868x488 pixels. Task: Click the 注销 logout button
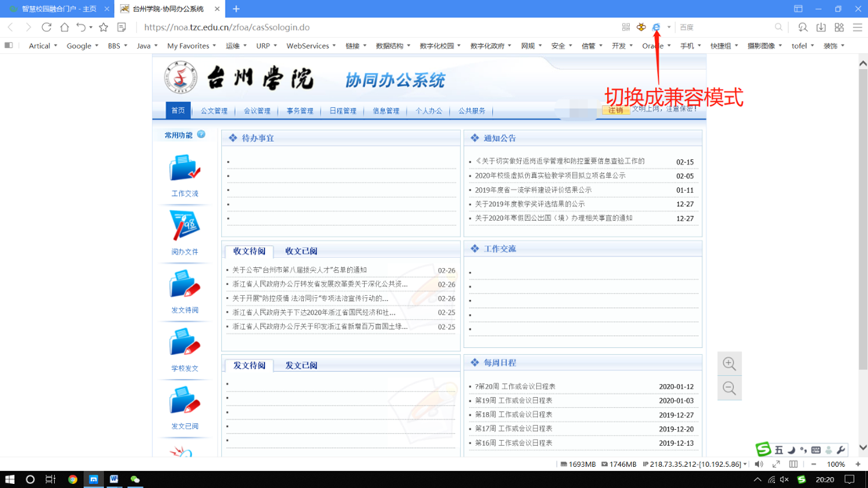click(x=616, y=110)
